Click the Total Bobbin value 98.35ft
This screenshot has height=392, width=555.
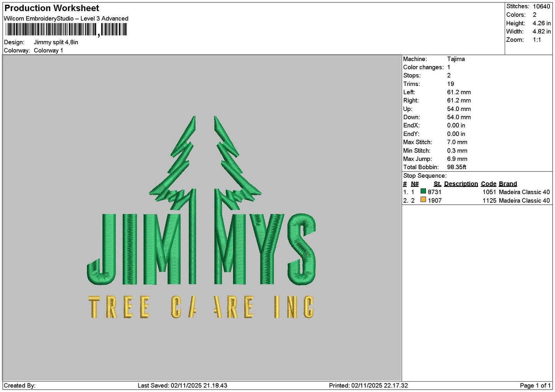pyautogui.click(x=457, y=167)
